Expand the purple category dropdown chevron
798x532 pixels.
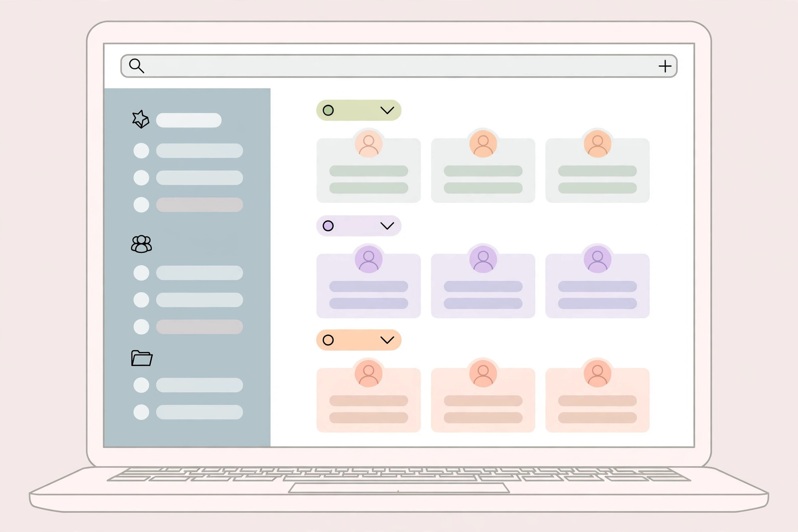pos(387,226)
